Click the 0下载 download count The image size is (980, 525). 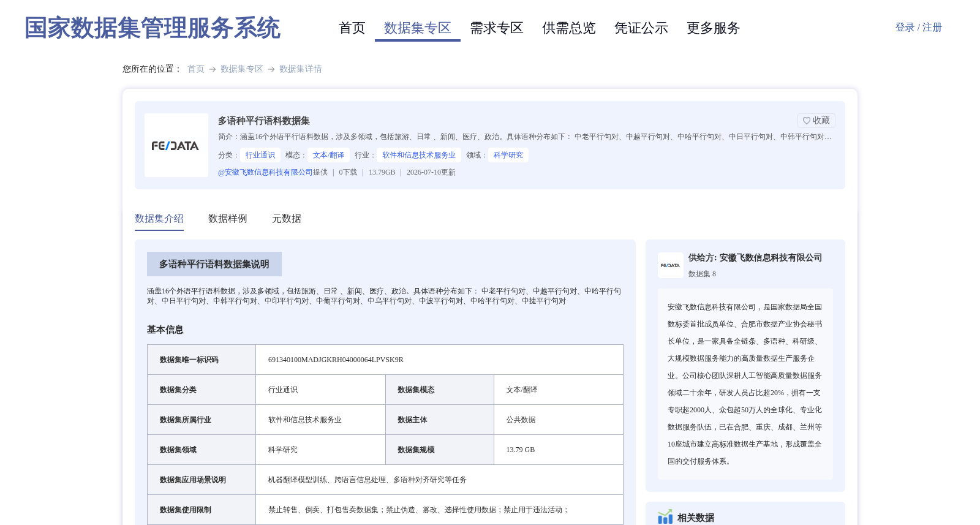click(348, 172)
